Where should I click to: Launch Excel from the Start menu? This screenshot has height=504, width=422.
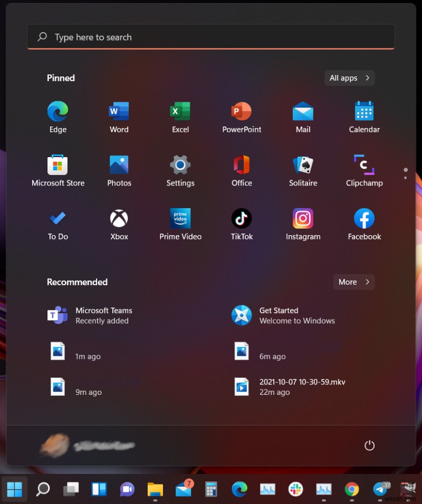pos(180,116)
